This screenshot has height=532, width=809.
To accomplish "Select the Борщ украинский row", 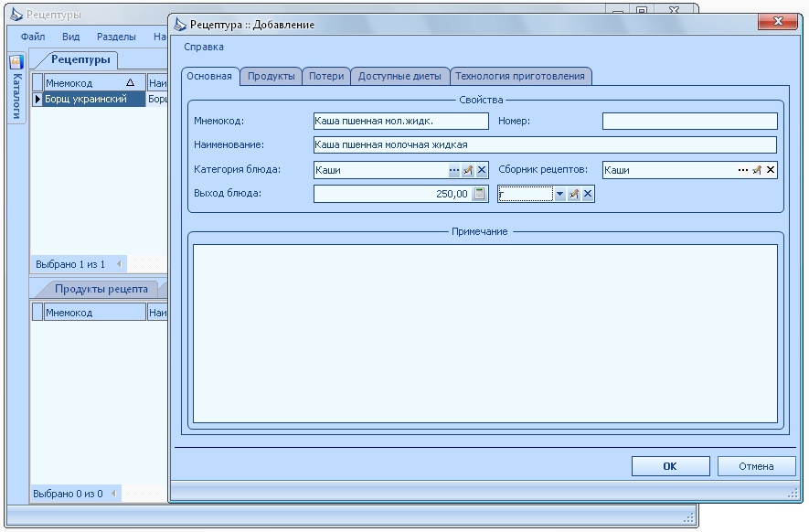I will click(x=94, y=99).
